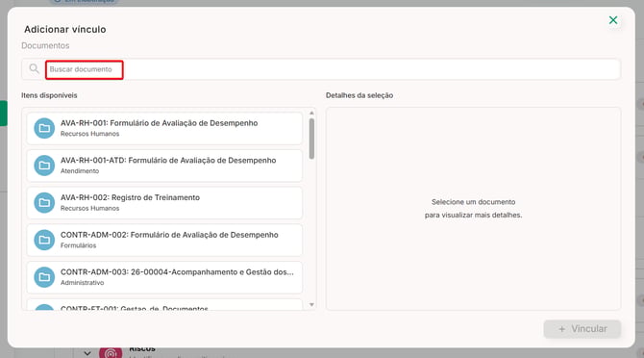
Task: Click the document list scrollbar thumb
Action: tap(311, 139)
